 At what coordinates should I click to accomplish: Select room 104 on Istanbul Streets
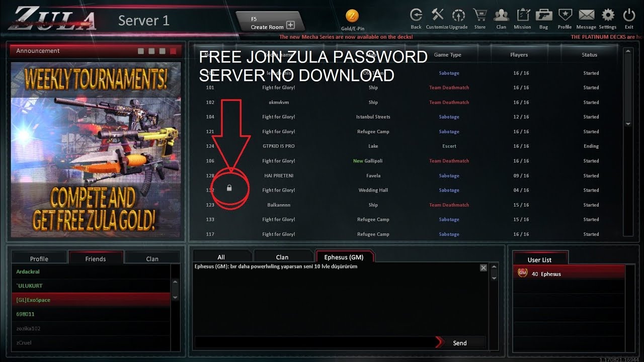[x=407, y=117]
